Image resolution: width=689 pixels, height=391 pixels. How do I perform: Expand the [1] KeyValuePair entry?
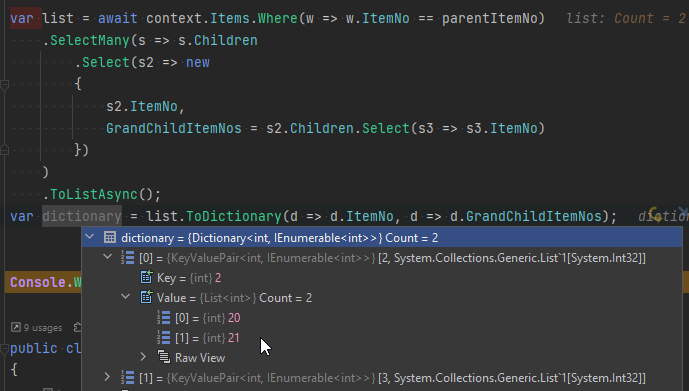click(x=107, y=377)
